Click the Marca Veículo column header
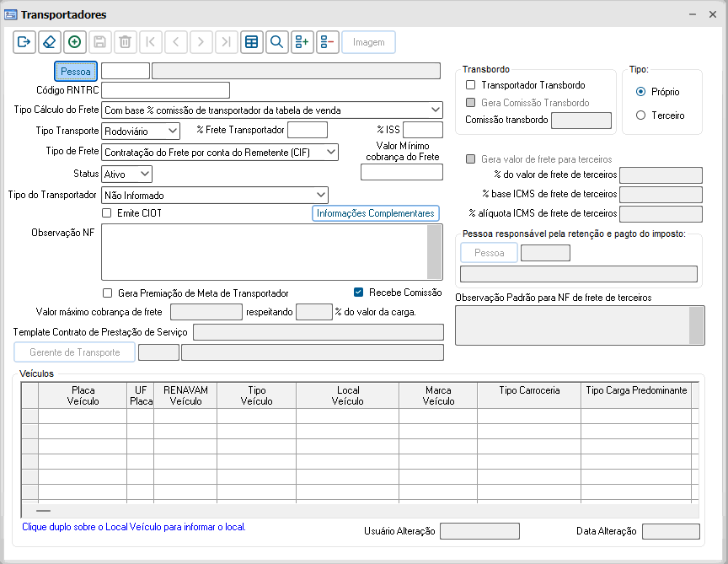The width and height of the screenshot is (728, 564). click(438, 396)
